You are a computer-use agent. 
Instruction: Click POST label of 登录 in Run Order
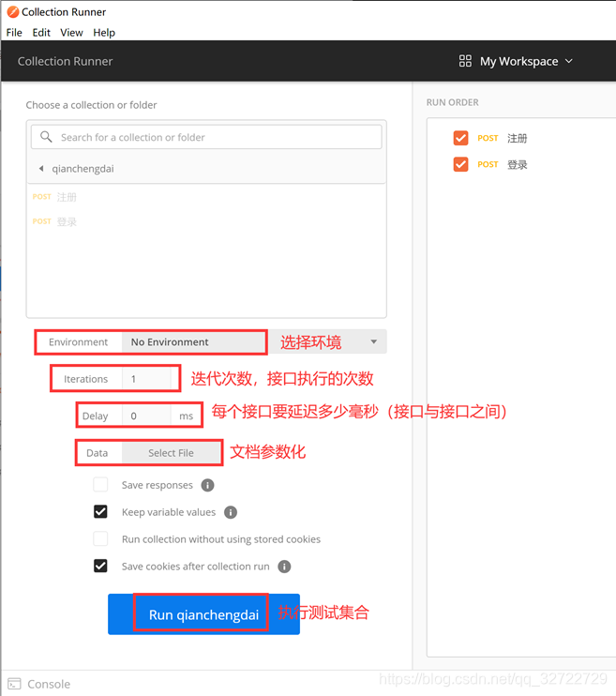(488, 164)
